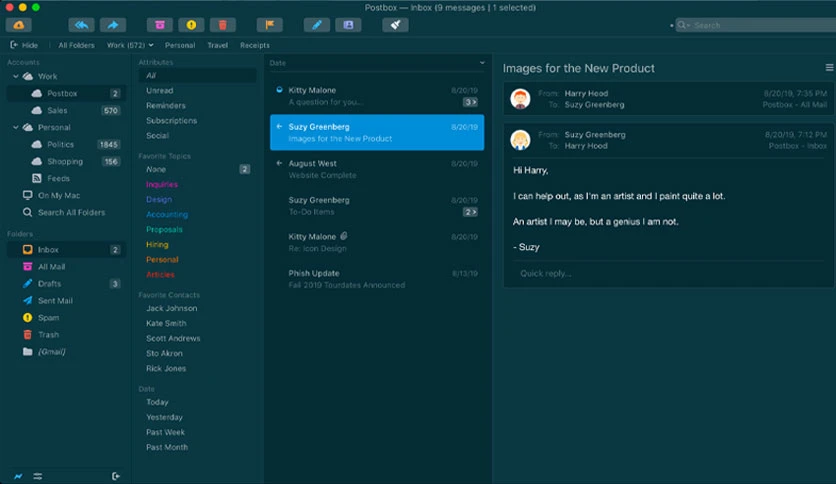Filter by Proposals topic
The height and width of the screenshot is (484, 836).
pyautogui.click(x=164, y=229)
